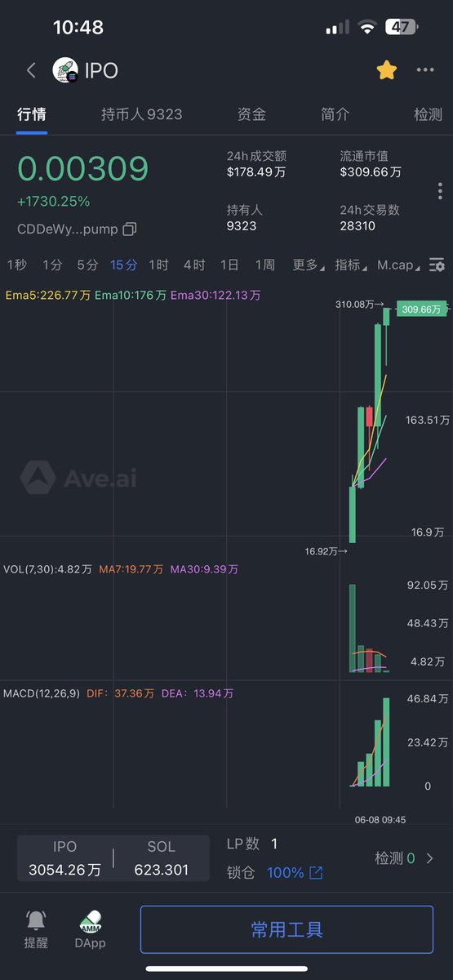
Task: Open the external link beside 100% 锁仓
Action: pyautogui.click(x=316, y=873)
